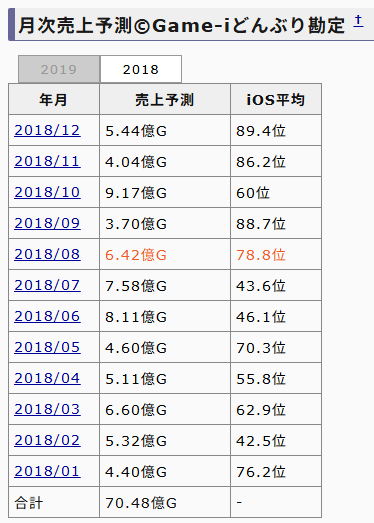Image resolution: width=374 pixels, height=523 pixels.
Task: Open the 2018/03 month link
Action: pos(47,409)
